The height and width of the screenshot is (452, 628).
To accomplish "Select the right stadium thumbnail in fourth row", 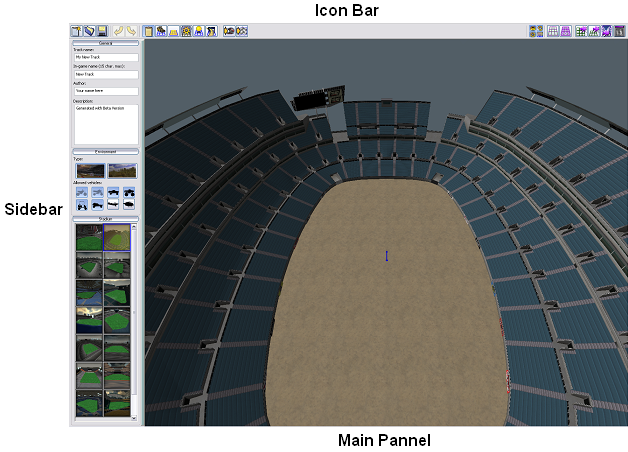I will point(117,320).
